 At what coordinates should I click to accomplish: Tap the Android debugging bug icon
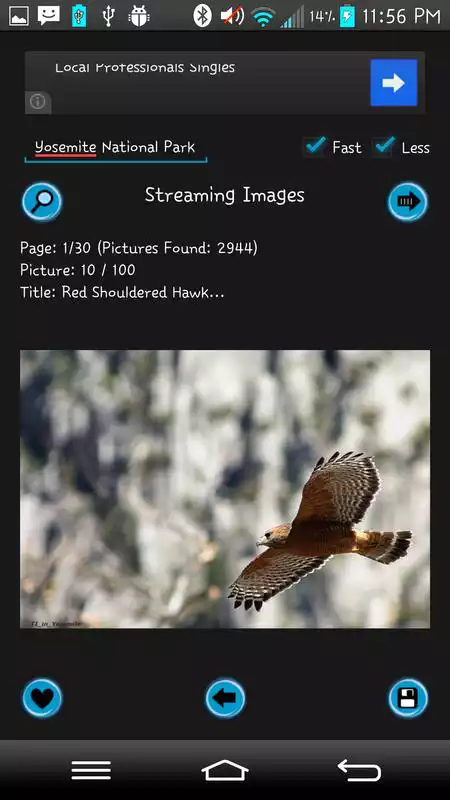(x=138, y=16)
